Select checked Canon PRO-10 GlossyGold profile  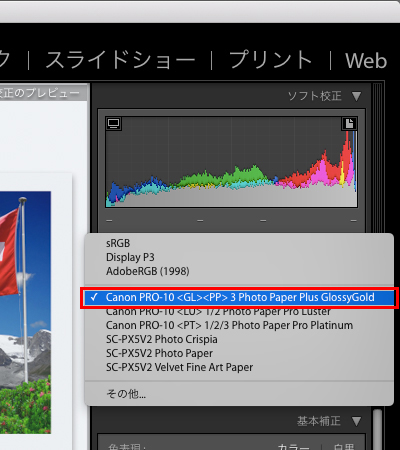[x=239, y=297]
